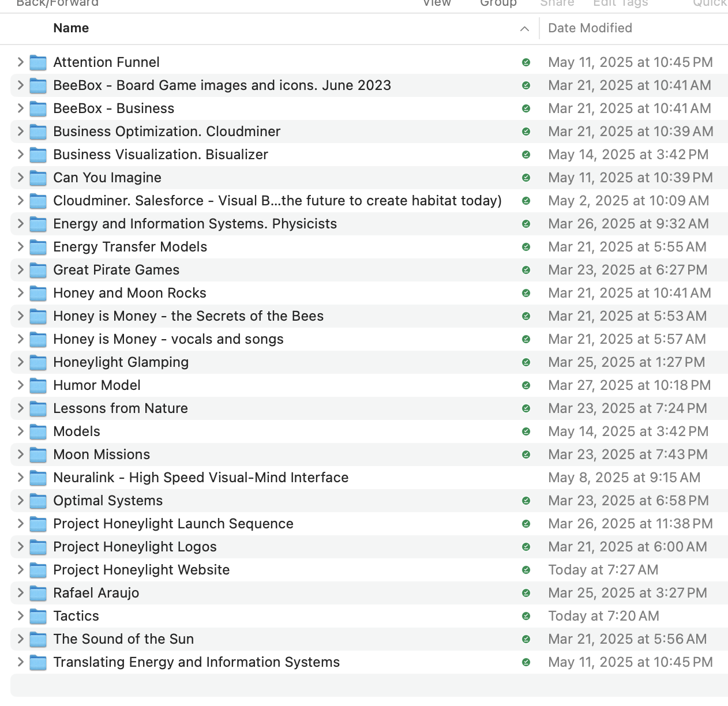The image size is (728, 706).
Task: Click folder icon for Business Optimization. Cloudminer
Action: [38, 132]
